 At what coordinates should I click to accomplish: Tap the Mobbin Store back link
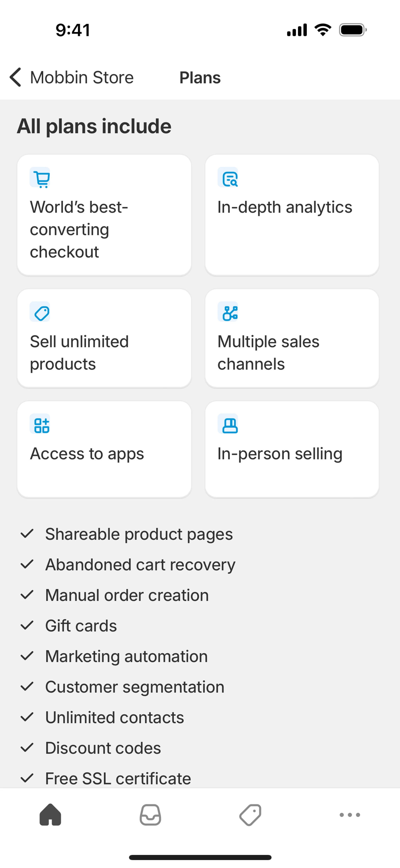pos(82,78)
